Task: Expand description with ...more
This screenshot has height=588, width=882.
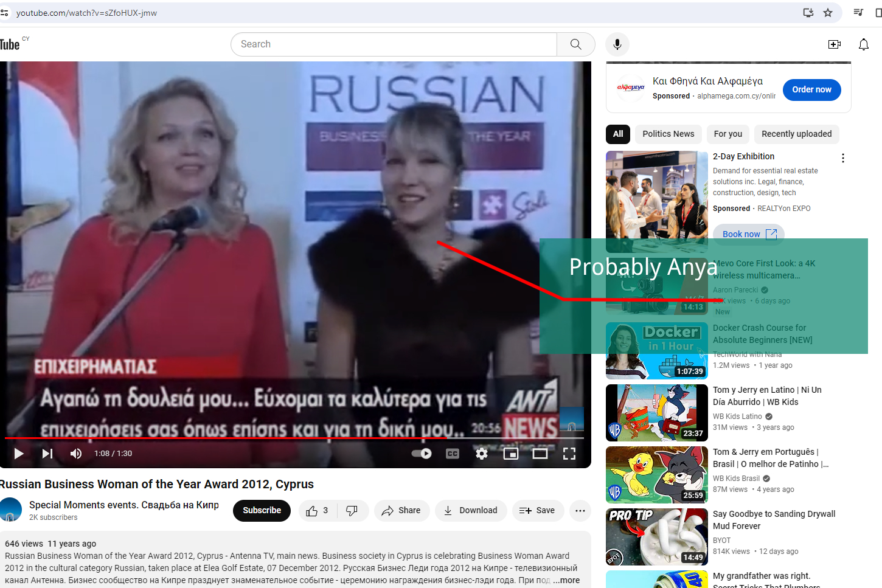Action: click(566, 580)
